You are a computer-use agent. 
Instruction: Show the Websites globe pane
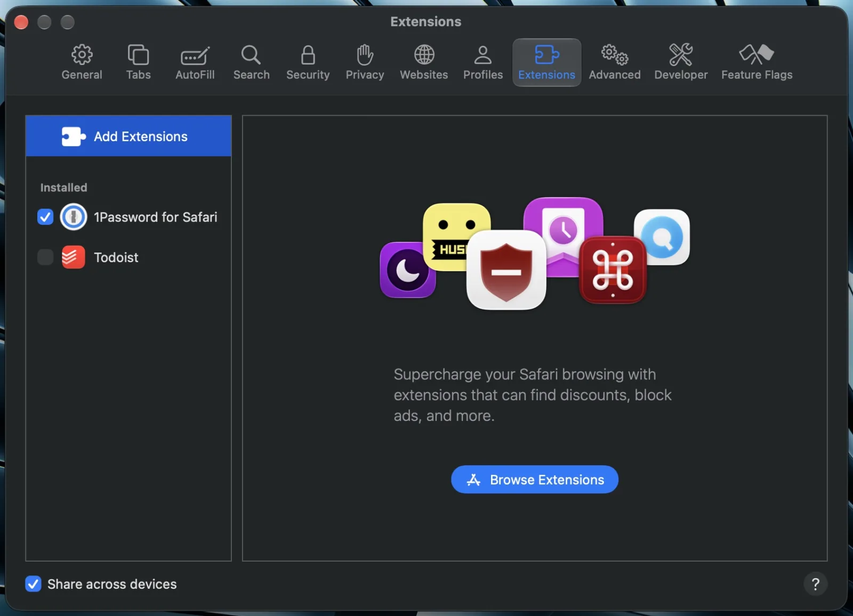424,62
